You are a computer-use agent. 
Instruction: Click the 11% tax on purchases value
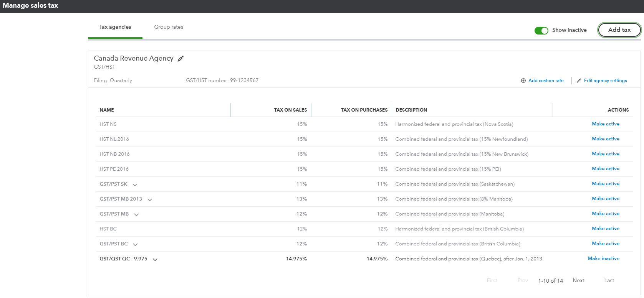(x=382, y=184)
